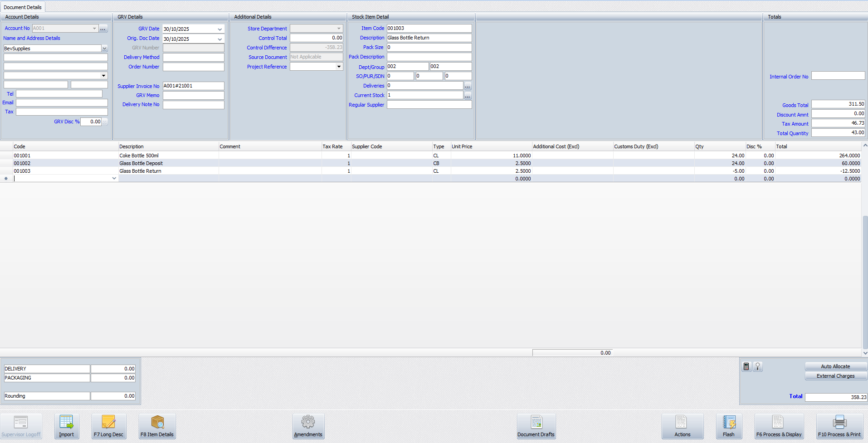This screenshot has width=868, height=443.
Task: Open F8 Item Details
Action: [x=157, y=426]
